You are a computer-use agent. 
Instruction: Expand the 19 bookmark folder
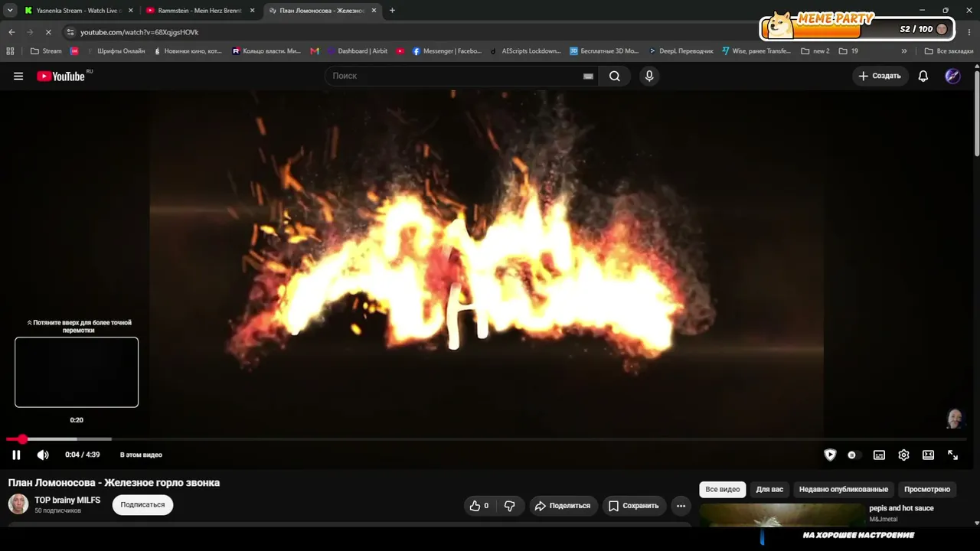pos(848,51)
